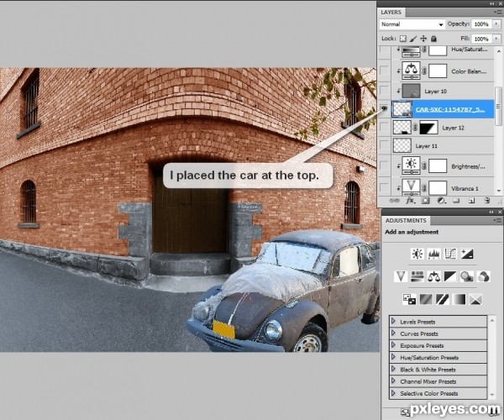This screenshot has width=504, height=420.
Task: Click the Opacity 100% input field
Action: [481, 24]
